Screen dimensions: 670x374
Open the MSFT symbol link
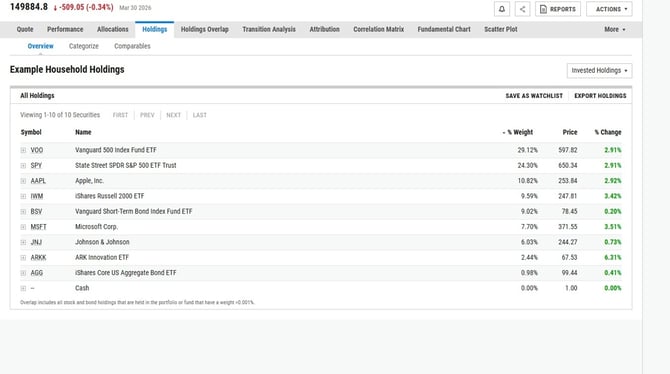[x=38, y=227]
